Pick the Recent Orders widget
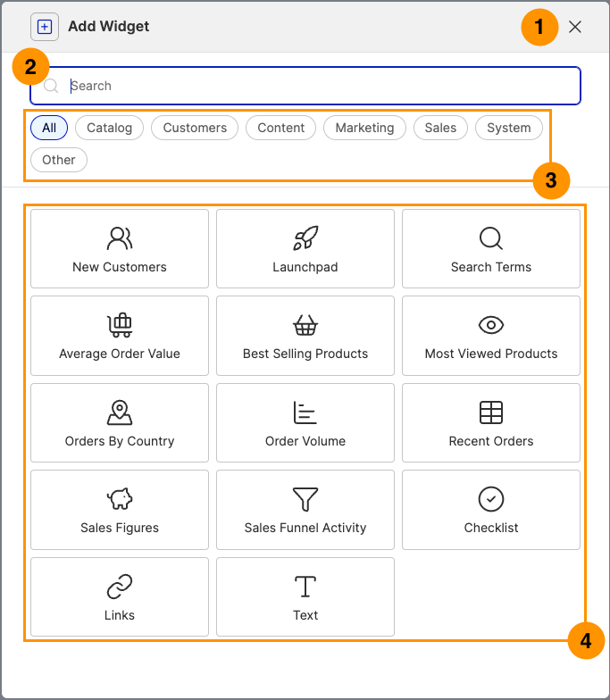 tap(491, 423)
